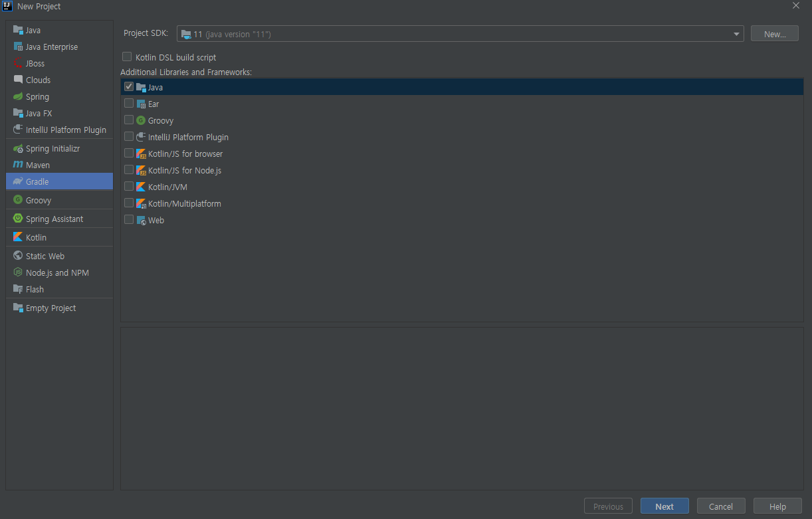Select Maven project type

click(59, 165)
